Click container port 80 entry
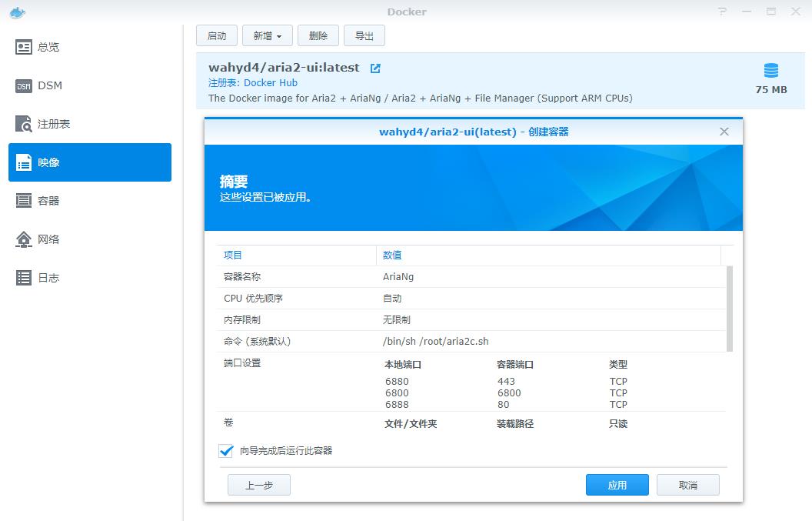The width and height of the screenshot is (812, 521). [504, 404]
